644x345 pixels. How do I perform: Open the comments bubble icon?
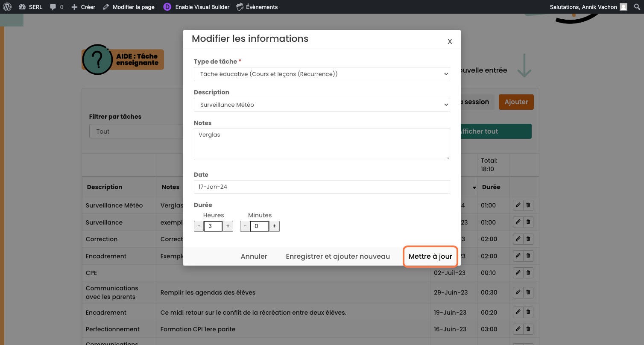tap(53, 7)
